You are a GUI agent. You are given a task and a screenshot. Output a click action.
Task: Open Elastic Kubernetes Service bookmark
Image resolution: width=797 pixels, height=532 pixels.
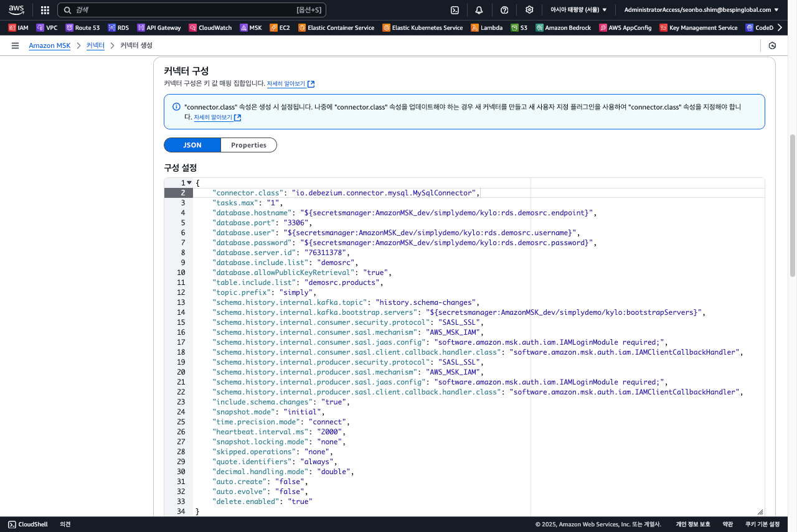point(423,27)
